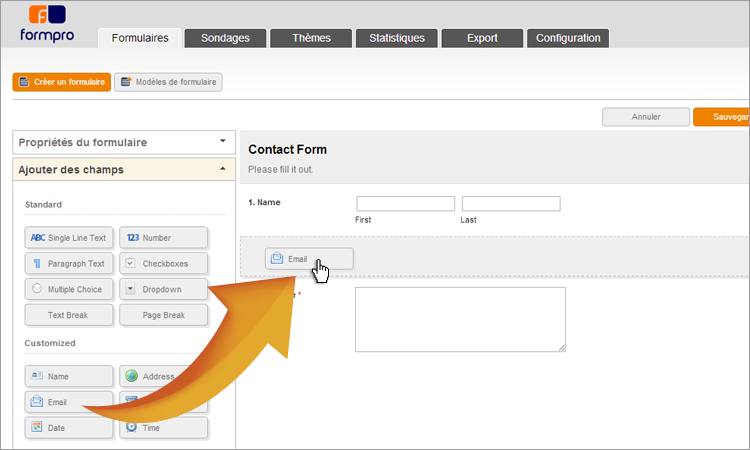Click the First name input field

tap(405, 204)
